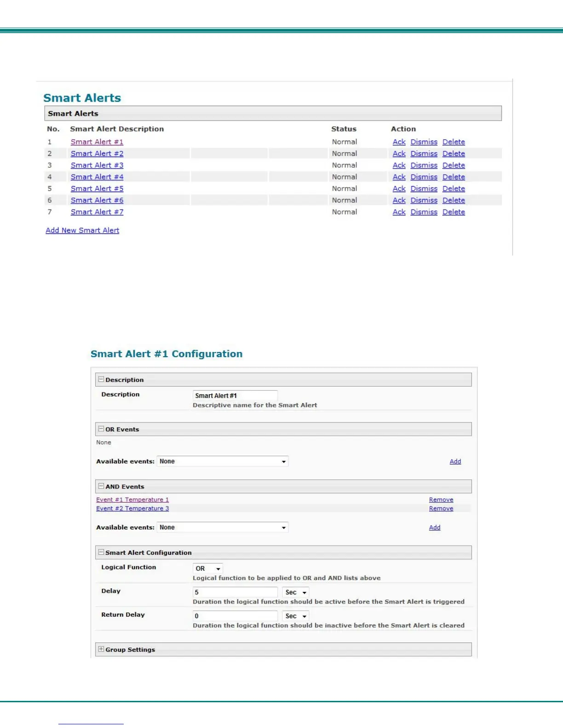Open Smart Alert #1 link
The width and height of the screenshot is (563, 728).
97,142
